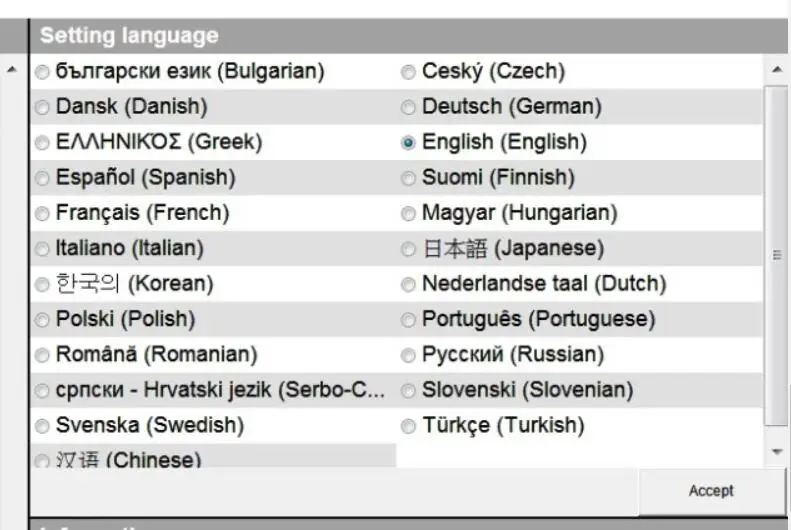Choose Korean language radio button
The width and height of the screenshot is (791, 530).
click(42, 285)
